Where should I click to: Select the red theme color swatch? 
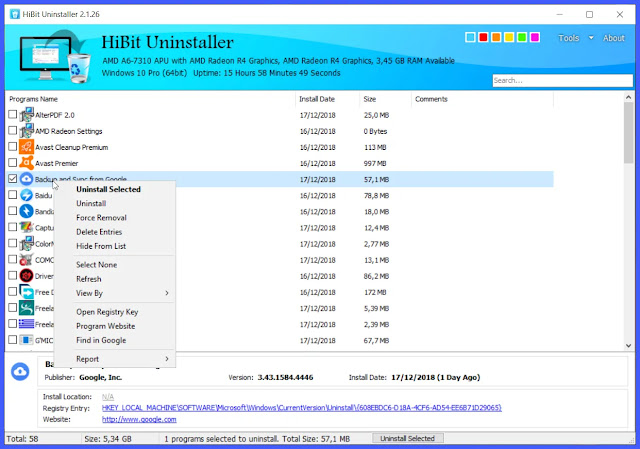tap(483, 38)
